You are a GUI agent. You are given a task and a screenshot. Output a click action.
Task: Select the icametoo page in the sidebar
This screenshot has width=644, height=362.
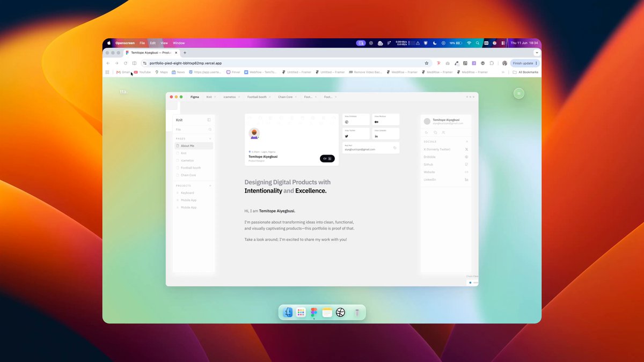(194, 160)
